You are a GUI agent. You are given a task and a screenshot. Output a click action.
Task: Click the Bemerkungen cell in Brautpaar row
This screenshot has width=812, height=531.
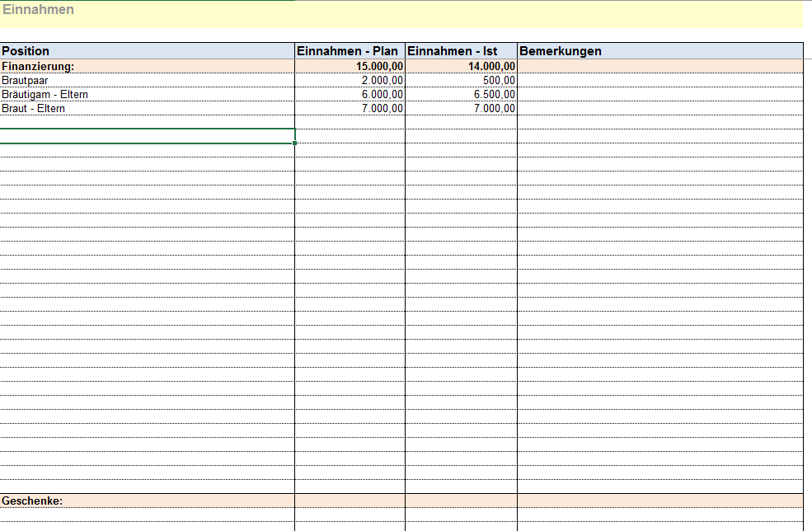[x=659, y=80]
